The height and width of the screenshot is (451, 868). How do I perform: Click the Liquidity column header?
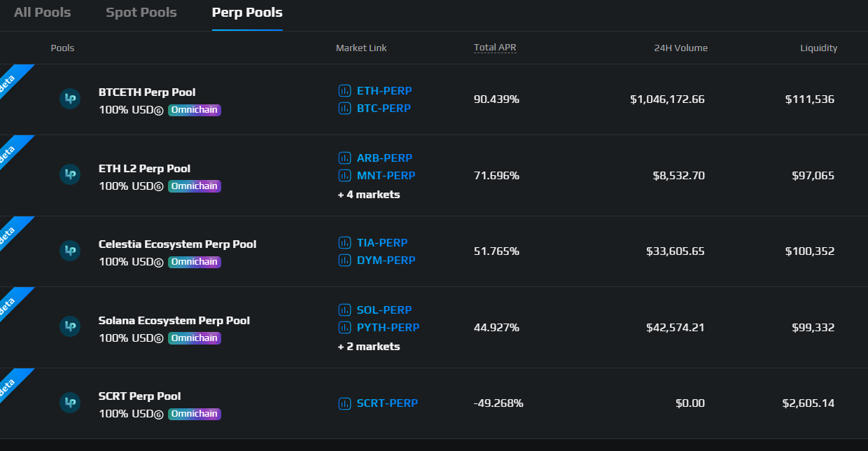(x=818, y=48)
